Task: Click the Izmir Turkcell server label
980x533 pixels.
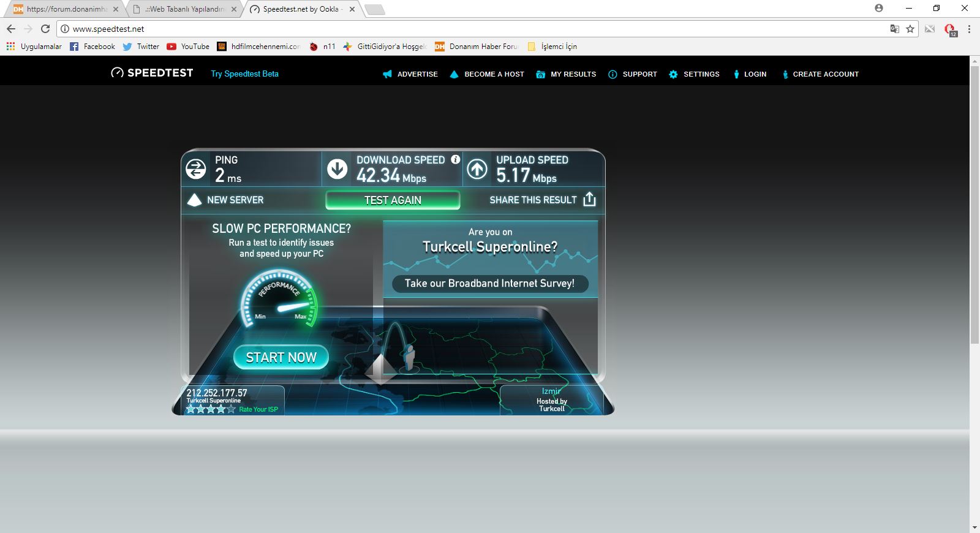Action: tap(551, 399)
